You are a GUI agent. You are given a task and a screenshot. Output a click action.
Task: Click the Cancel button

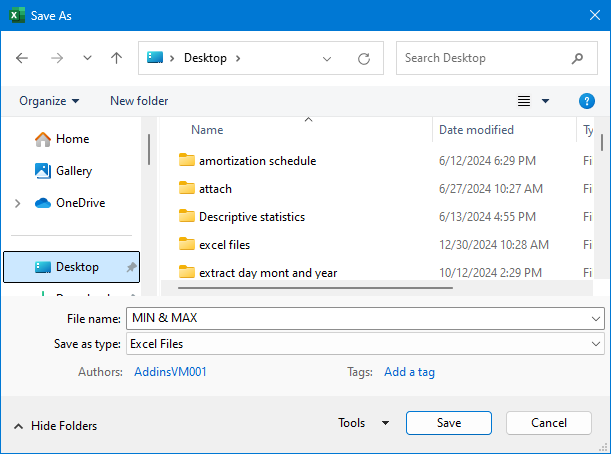pyautogui.click(x=548, y=424)
